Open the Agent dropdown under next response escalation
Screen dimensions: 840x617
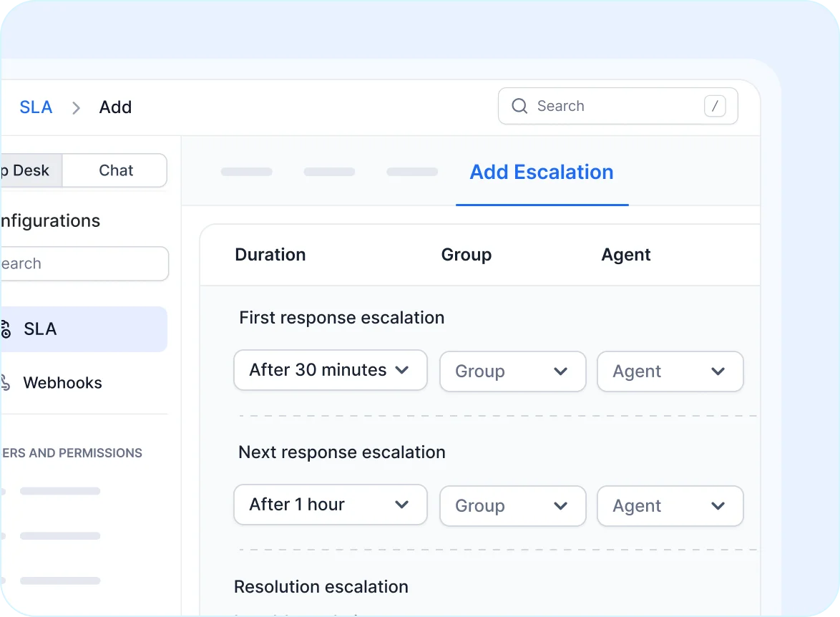coord(670,506)
